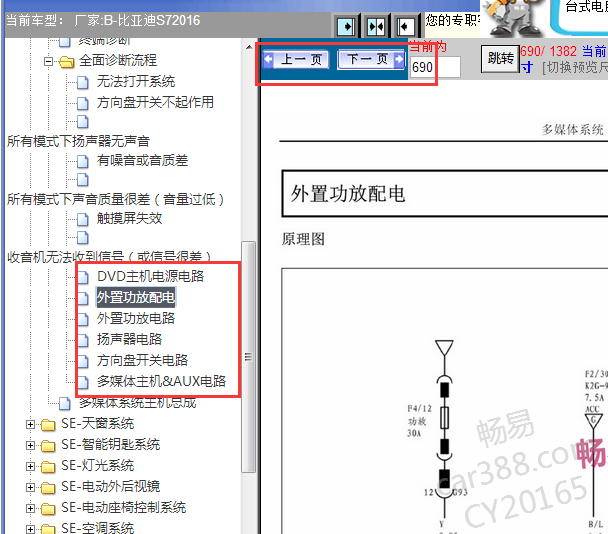Screen dimensions: 608x534
Task: Expand the SE-灯光系统 folder
Action: tap(30, 467)
